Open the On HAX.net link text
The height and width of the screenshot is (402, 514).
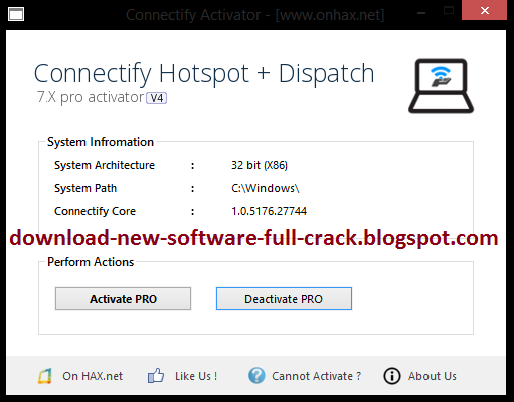point(92,376)
